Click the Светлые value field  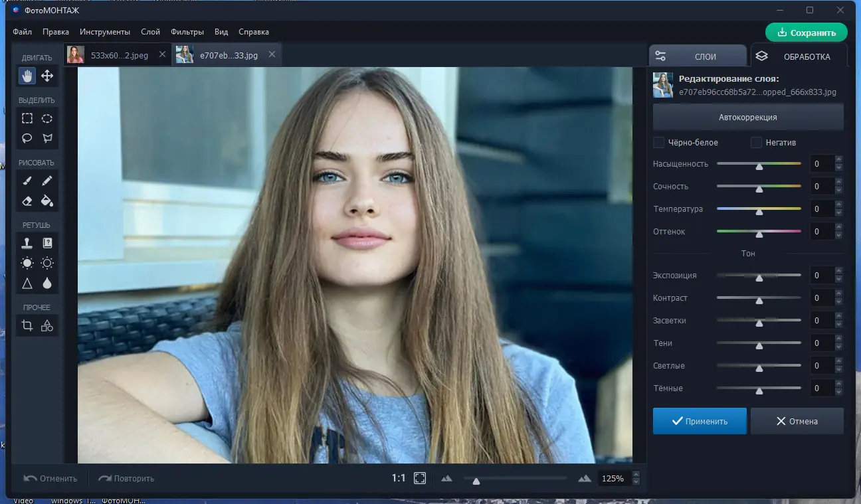click(x=822, y=366)
